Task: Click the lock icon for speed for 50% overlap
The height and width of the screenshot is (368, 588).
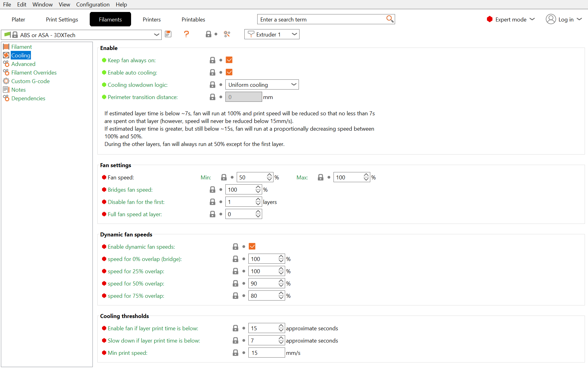Action: click(x=236, y=283)
